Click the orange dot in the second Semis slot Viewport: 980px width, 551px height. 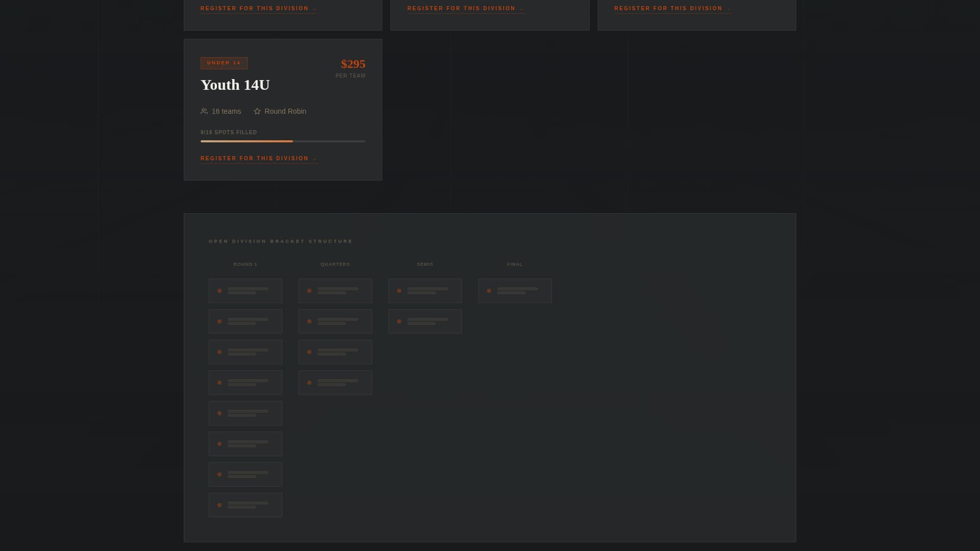[x=399, y=321]
